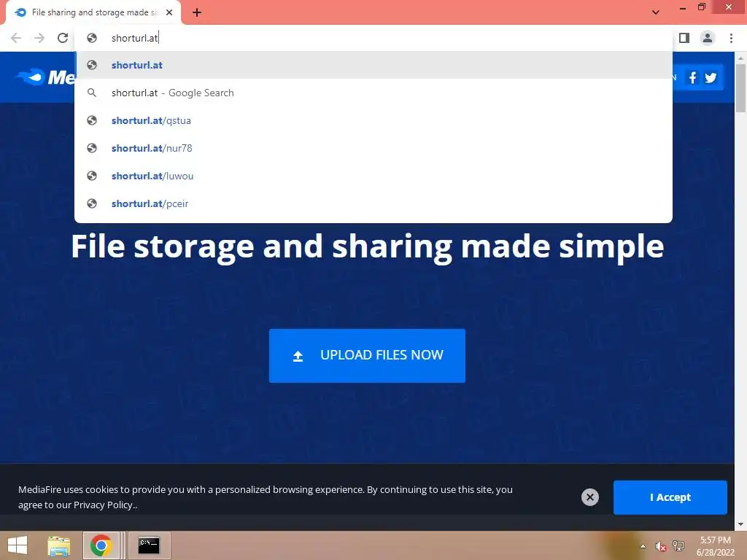Open the taskbar clock showing 5:57 PM
Screen dimensions: 747x560
pyautogui.click(x=715, y=546)
